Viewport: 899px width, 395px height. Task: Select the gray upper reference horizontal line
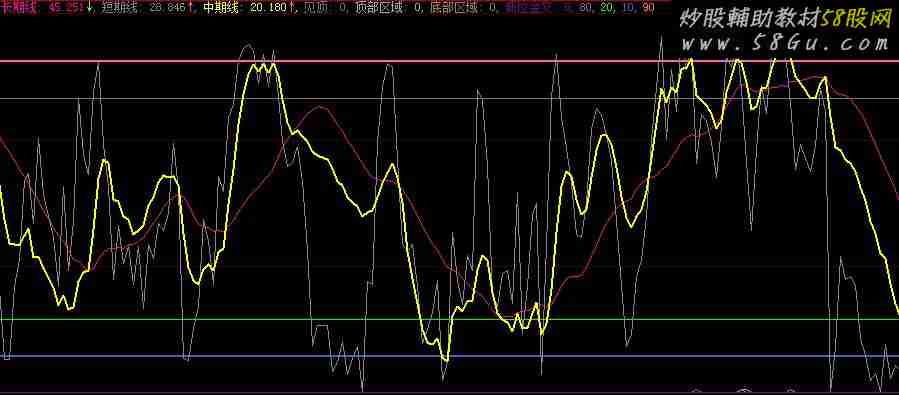pos(450,99)
